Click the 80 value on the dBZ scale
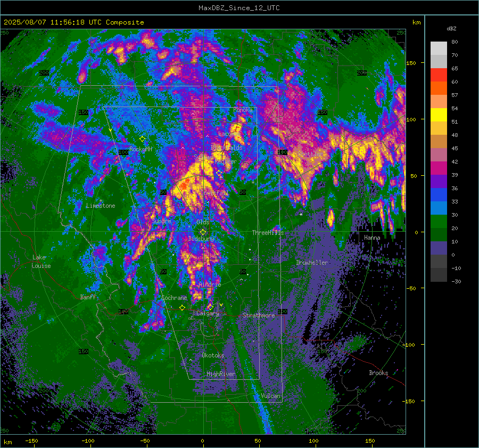 tap(455, 42)
